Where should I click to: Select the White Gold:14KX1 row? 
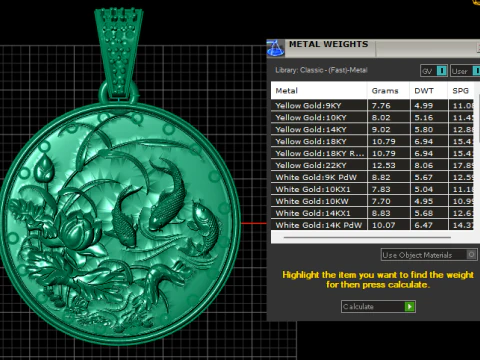[372, 214]
